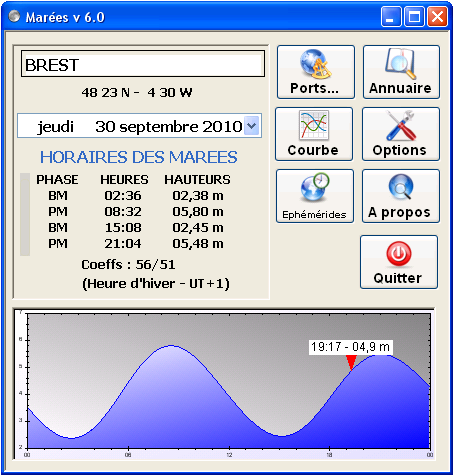Show the Courbe tide curve
The height and width of the screenshot is (475, 454).
(314, 134)
